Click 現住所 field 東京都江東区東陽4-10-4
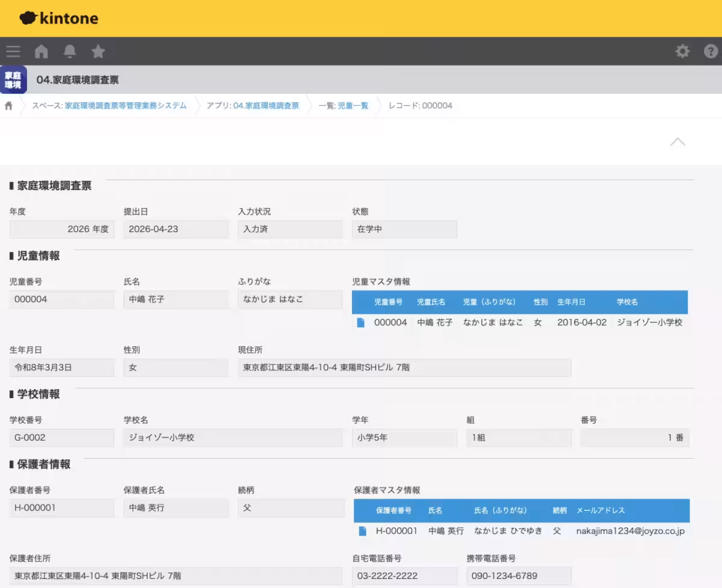This screenshot has width=722, height=588. [x=405, y=367]
